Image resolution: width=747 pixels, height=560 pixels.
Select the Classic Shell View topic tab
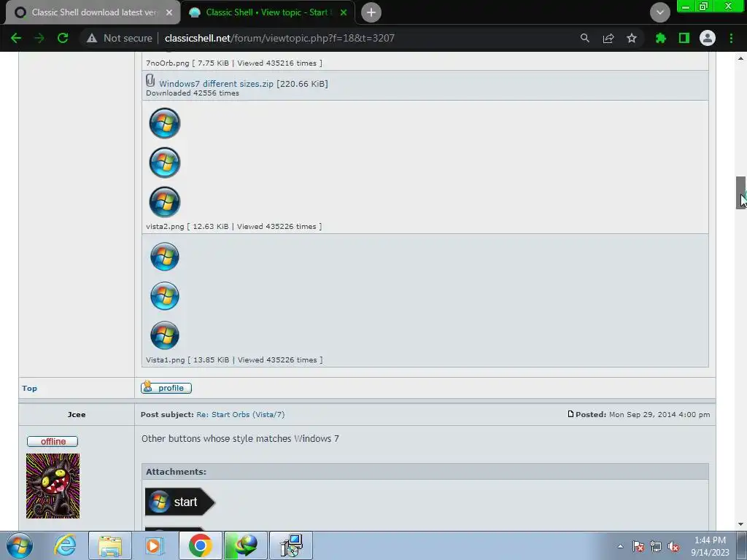click(268, 12)
